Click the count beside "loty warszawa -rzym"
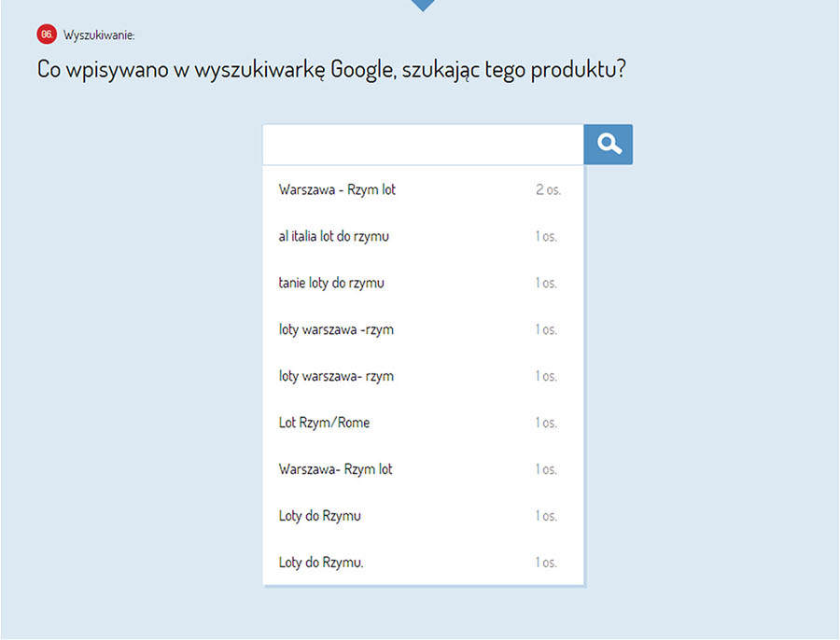This screenshot has width=840, height=640. pos(546,329)
